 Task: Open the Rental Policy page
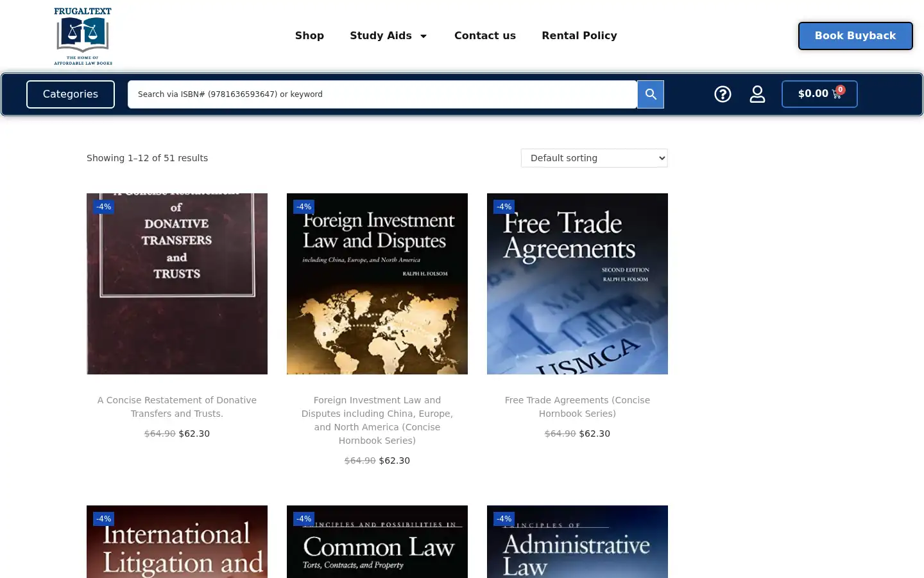[x=579, y=36]
